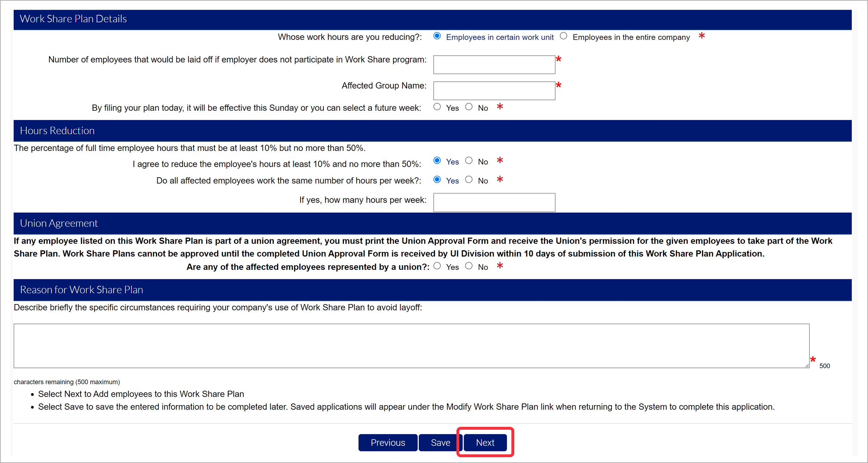Click the hours per week input box
The height and width of the screenshot is (463, 868).
click(x=494, y=203)
